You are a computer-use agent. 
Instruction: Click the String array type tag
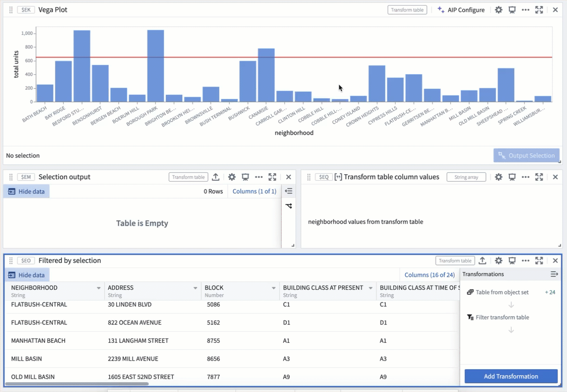[x=466, y=177]
